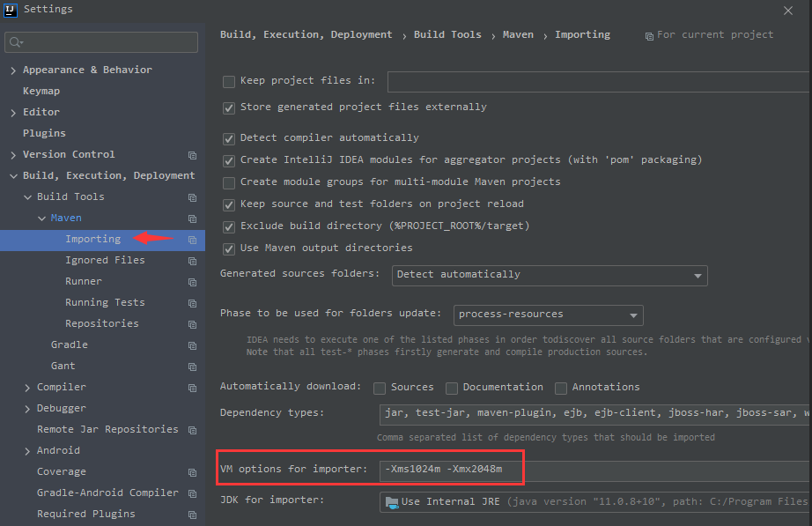
Task: Uncheck Store generated project files externally
Action: pyautogui.click(x=228, y=107)
